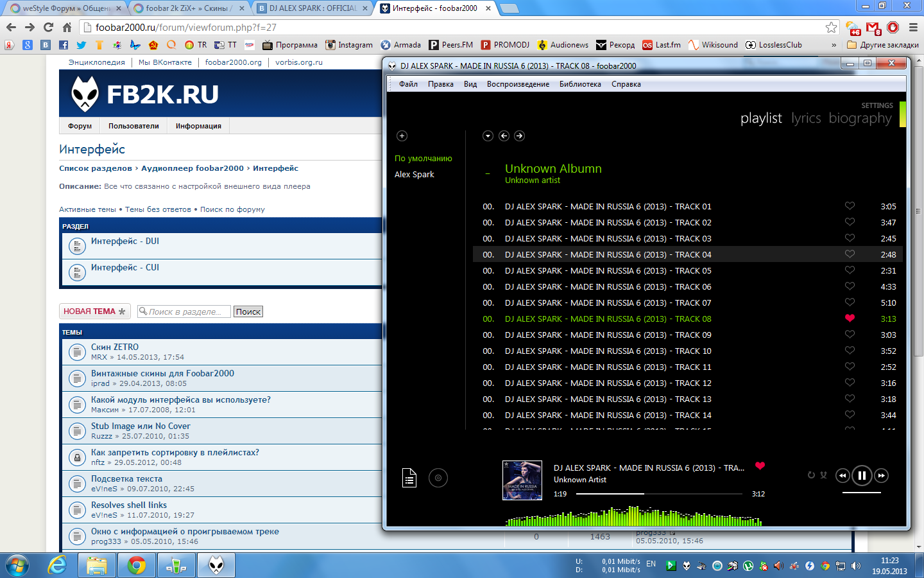Click the FB2K.RU cat logo

click(85, 94)
